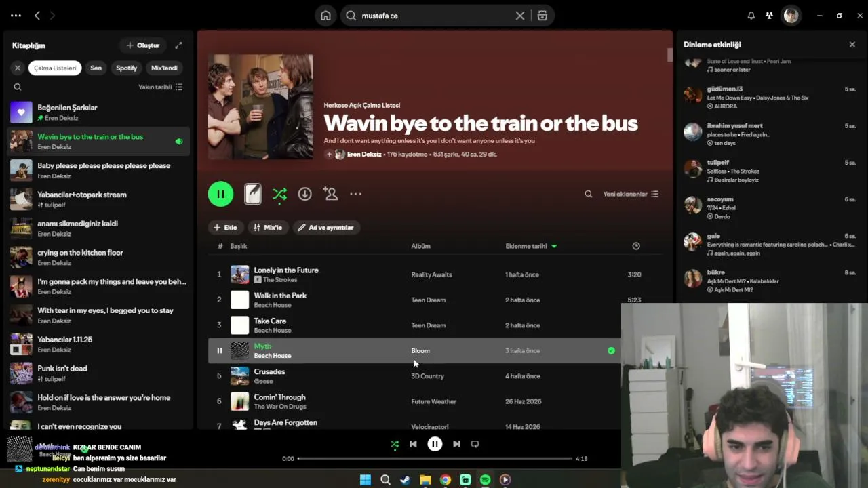Open the playlist more options menu
Screen dimensions: 868x488
pyautogui.click(x=356, y=194)
